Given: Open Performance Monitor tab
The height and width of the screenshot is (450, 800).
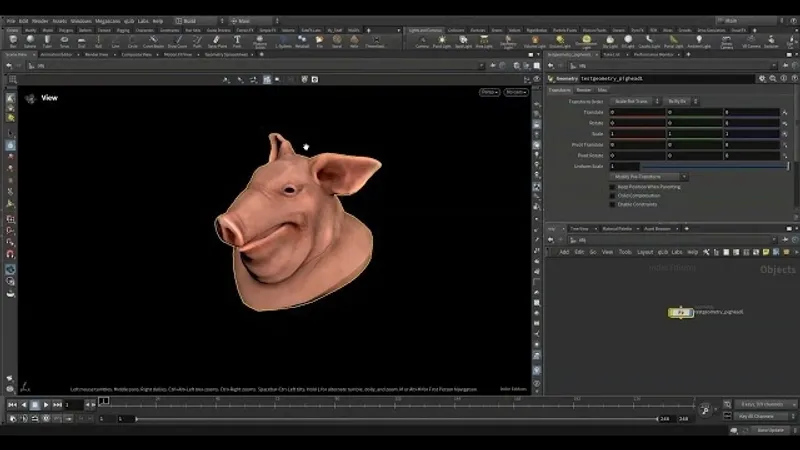Looking at the screenshot, I should click(653, 55).
